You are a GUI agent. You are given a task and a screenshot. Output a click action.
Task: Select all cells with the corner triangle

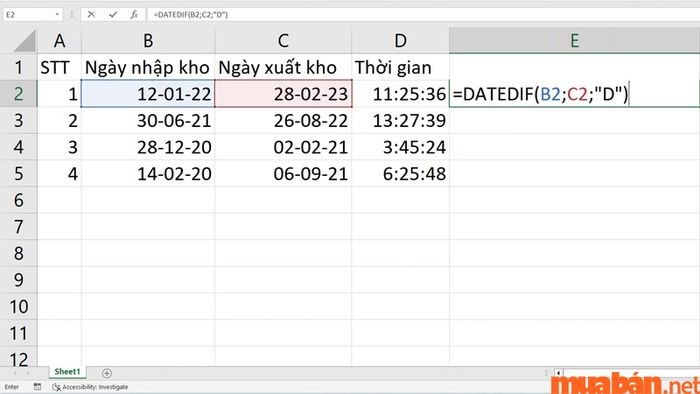[25, 41]
